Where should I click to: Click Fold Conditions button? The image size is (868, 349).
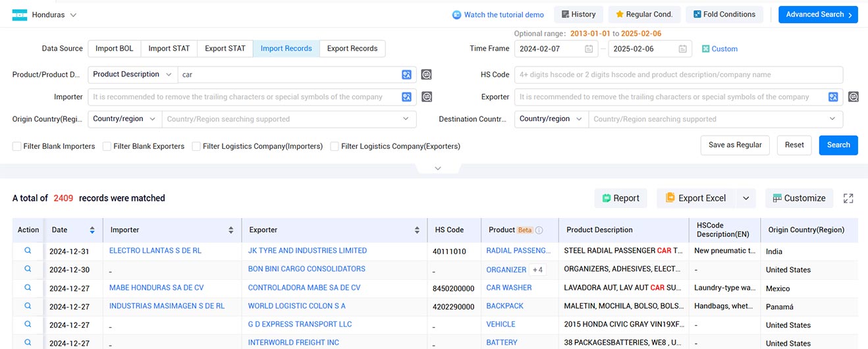tap(724, 14)
